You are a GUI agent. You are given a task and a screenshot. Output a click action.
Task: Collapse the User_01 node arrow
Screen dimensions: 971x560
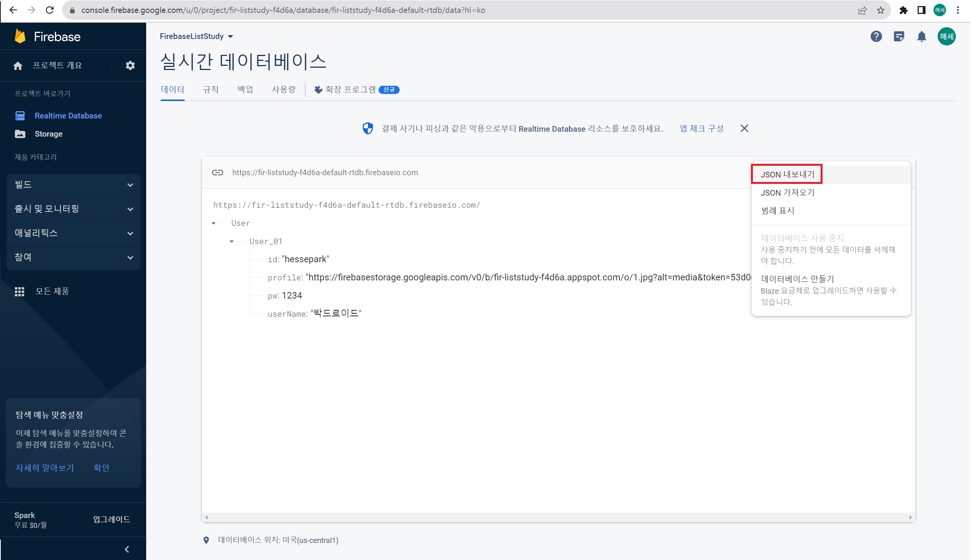[x=232, y=241]
